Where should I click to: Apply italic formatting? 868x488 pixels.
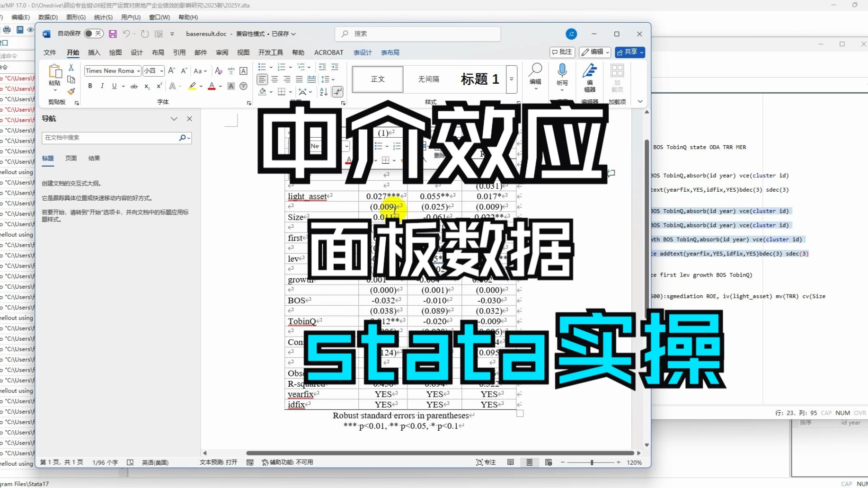click(x=102, y=86)
